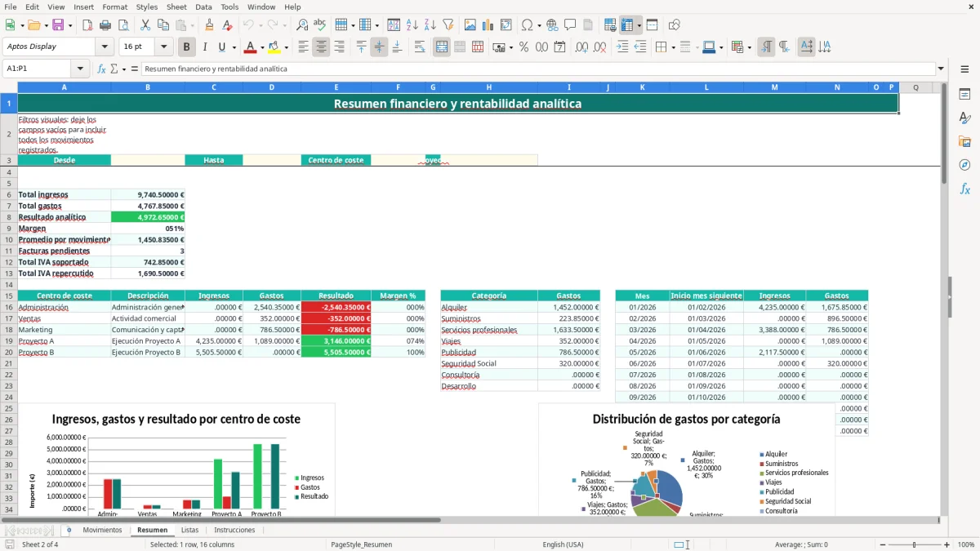
Task: Click Format as Percent icon
Action: point(523,47)
